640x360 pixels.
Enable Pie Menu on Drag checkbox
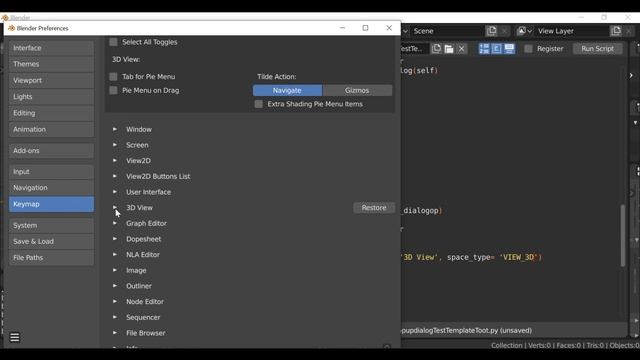(x=113, y=91)
